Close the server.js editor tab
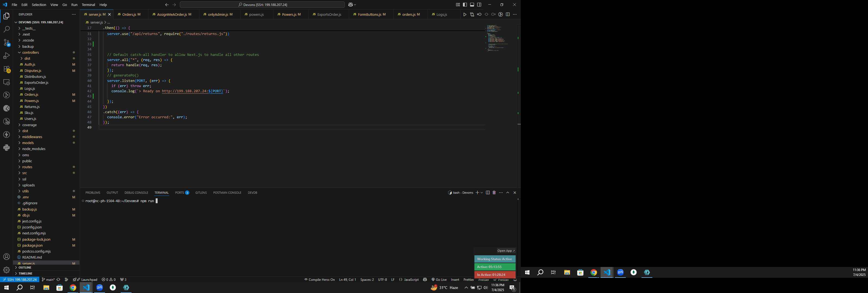Image resolution: width=868 pixels, height=293 pixels. (109, 14)
